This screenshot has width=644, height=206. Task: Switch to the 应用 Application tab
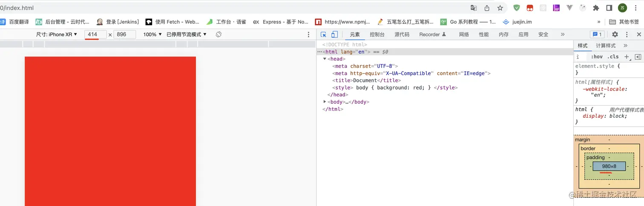(x=523, y=35)
